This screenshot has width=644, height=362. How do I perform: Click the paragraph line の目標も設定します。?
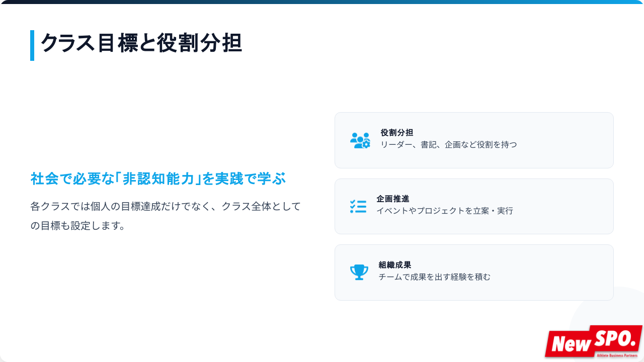(x=78, y=226)
